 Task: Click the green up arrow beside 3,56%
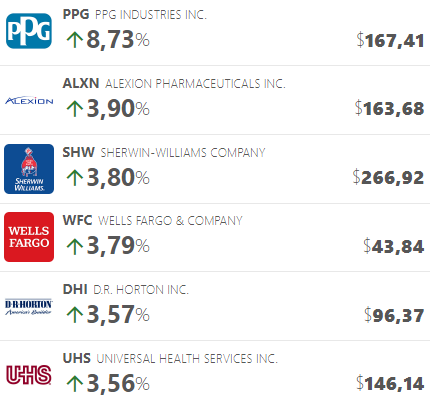pos(75,384)
